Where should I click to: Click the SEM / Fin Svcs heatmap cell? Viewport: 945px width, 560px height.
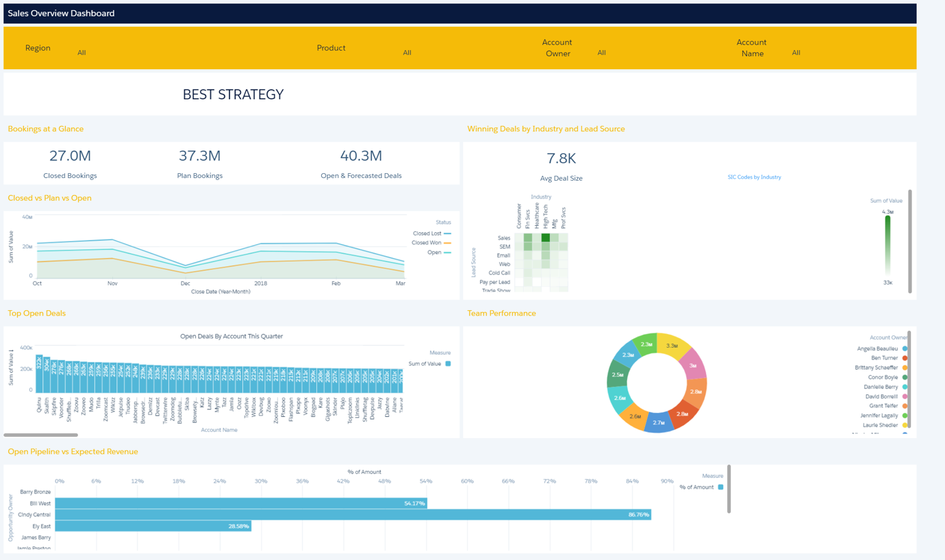coord(528,246)
